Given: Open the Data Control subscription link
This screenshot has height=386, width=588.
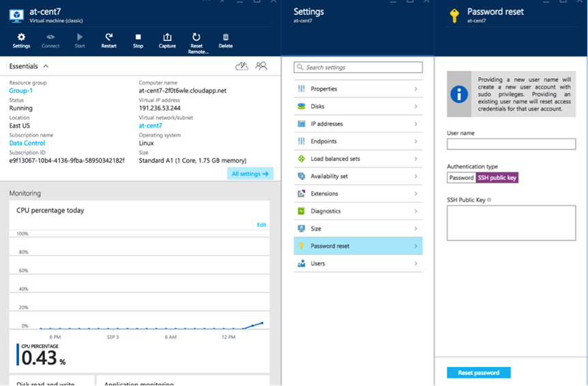Looking at the screenshot, I should click(x=27, y=143).
